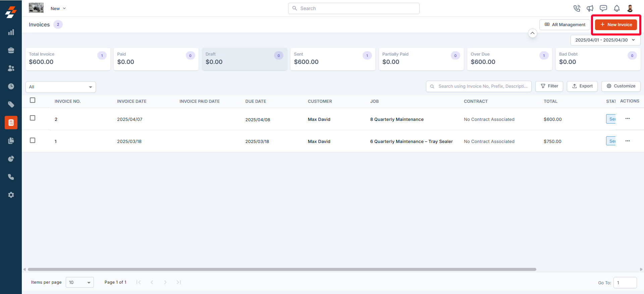Open the New dropdown in header

[x=58, y=8]
